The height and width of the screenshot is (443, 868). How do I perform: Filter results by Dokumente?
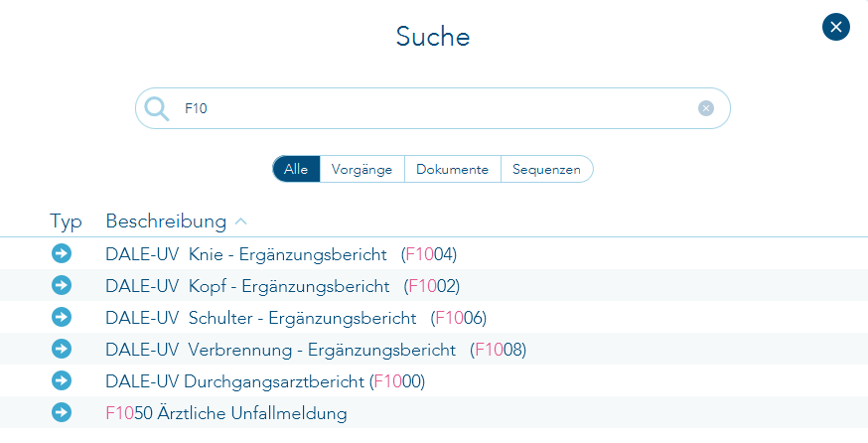click(x=452, y=169)
